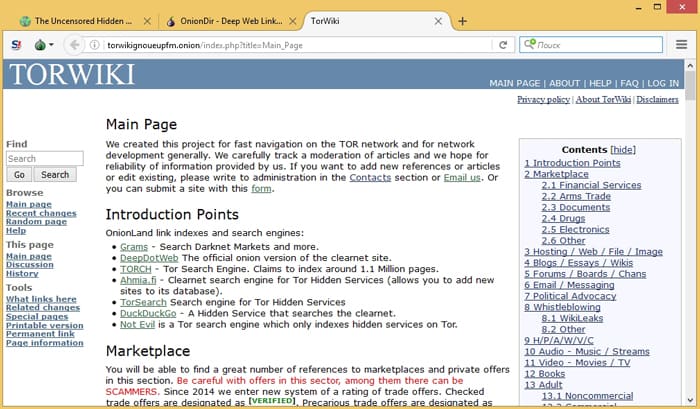700x409 pixels.
Task: Open the hamburger menu icon
Action: point(682,45)
